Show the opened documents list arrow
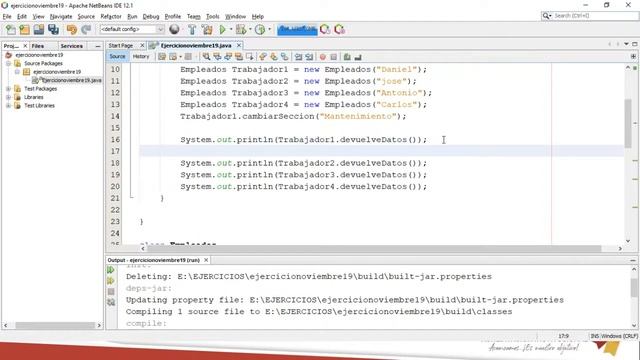This screenshot has height=360, width=640. coord(626,44)
